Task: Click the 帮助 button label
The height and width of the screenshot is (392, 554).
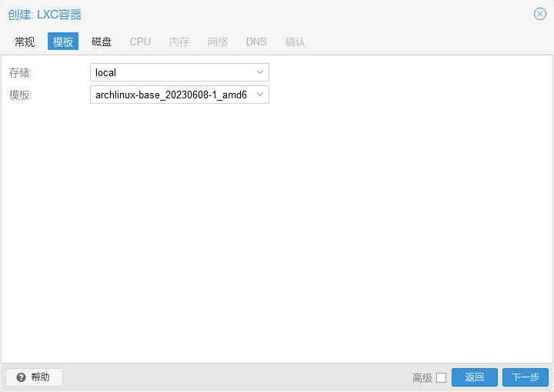Action: coord(40,377)
